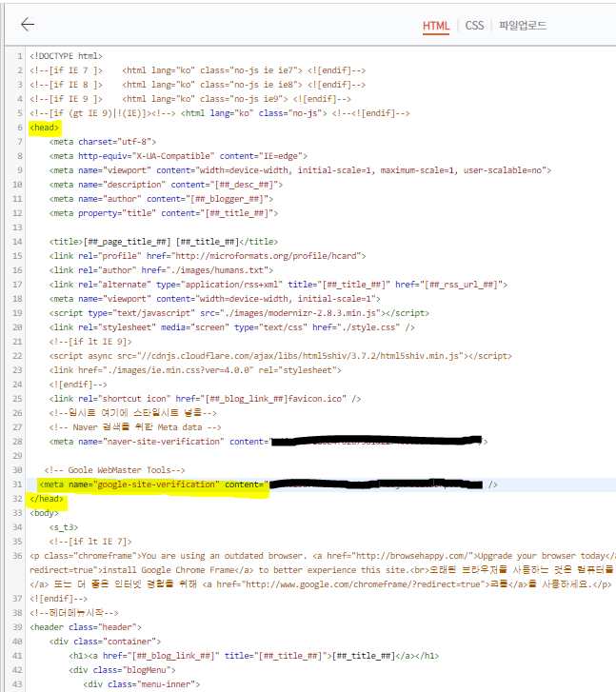Click the meta property="title" line
The image size is (616, 692).
(x=164, y=213)
